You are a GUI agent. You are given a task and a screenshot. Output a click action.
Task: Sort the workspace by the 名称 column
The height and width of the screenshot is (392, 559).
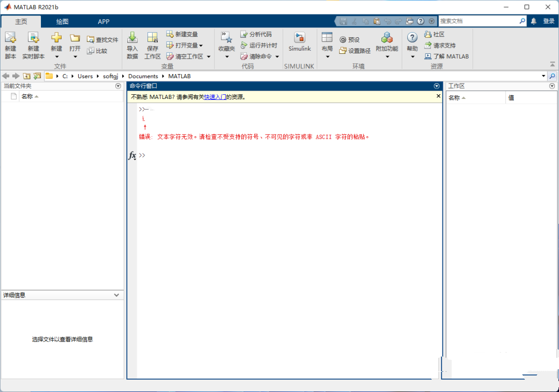(457, 98)
